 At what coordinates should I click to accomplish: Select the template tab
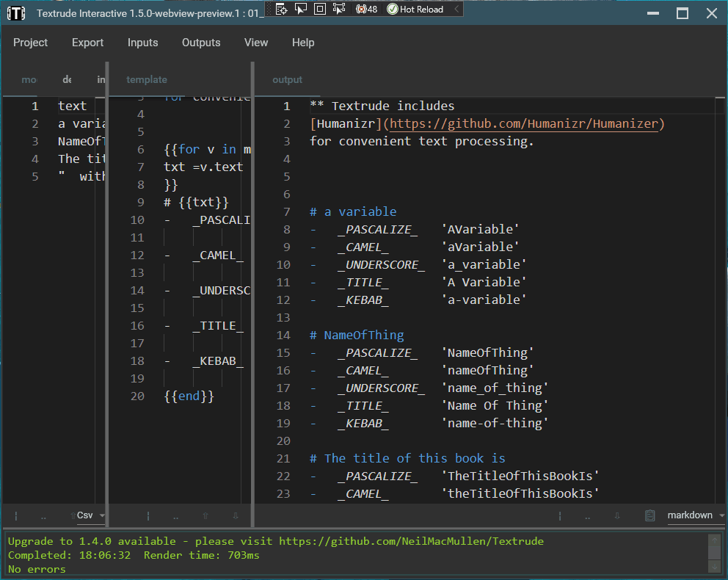(x=147, y=79)
